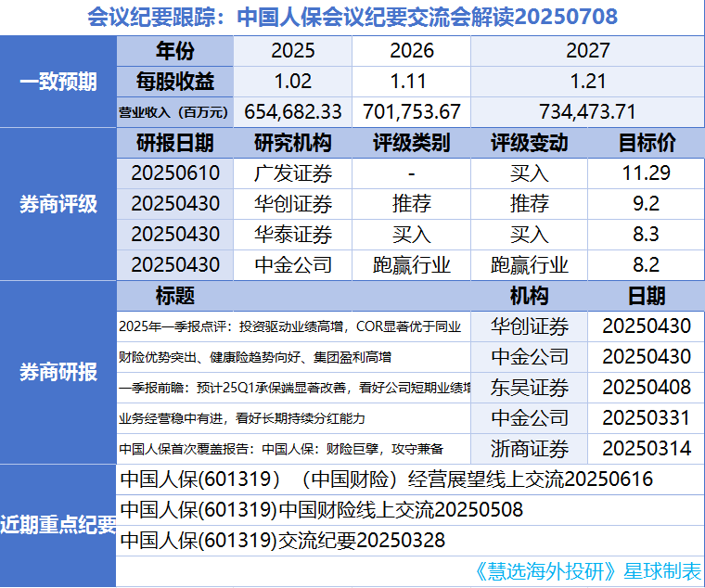Click report date 20250331
Viewport: 705px width, 588px height.
point(647,417)
